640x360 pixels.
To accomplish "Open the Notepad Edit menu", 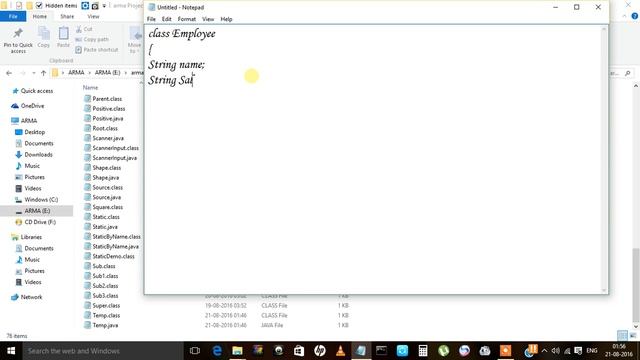I will pos(167,19).
